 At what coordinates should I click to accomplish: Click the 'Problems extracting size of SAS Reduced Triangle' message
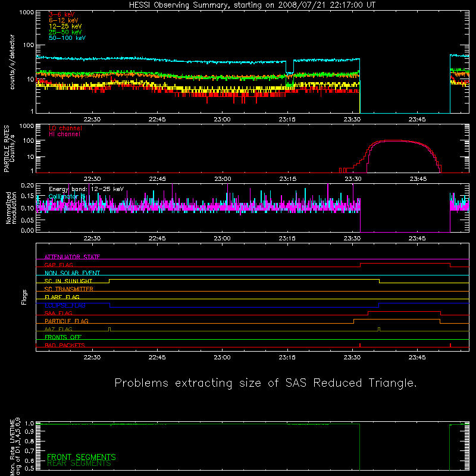[265, 383]
